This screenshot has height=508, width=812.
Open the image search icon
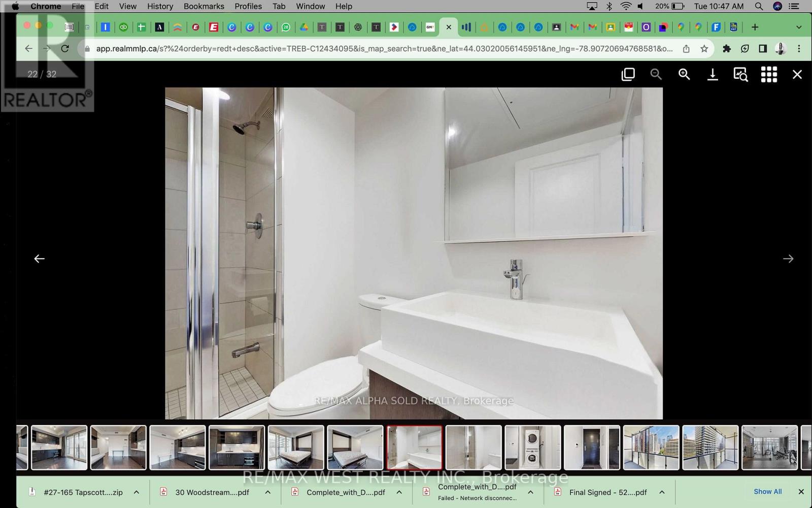coord(740,74)
